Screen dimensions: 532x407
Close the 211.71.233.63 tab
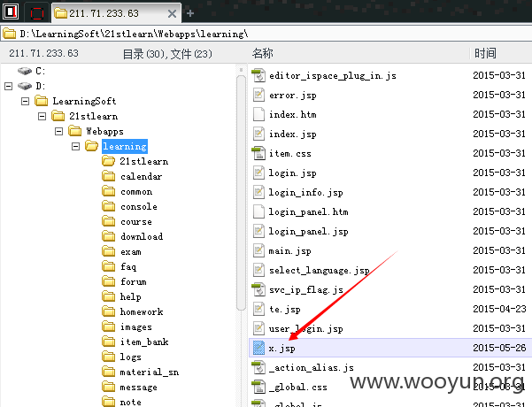(x=172, y=13)
